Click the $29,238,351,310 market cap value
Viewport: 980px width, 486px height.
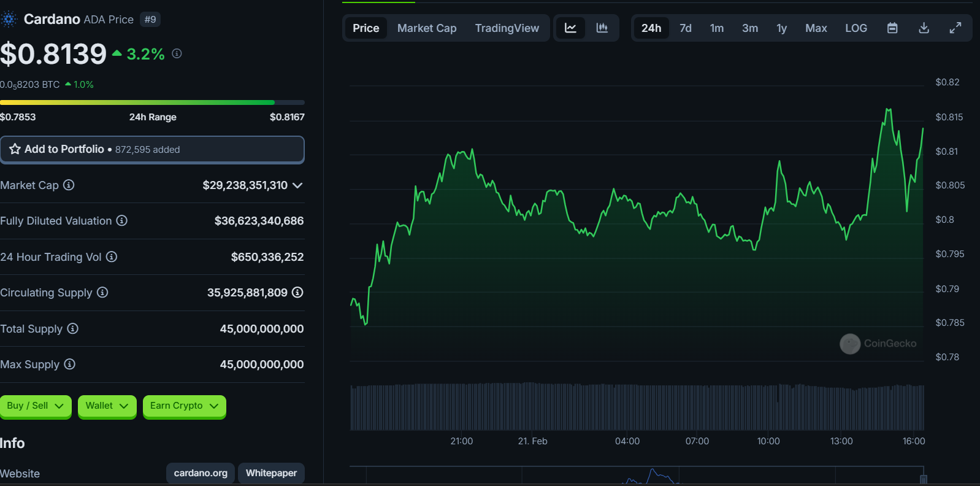pos(245,185)
